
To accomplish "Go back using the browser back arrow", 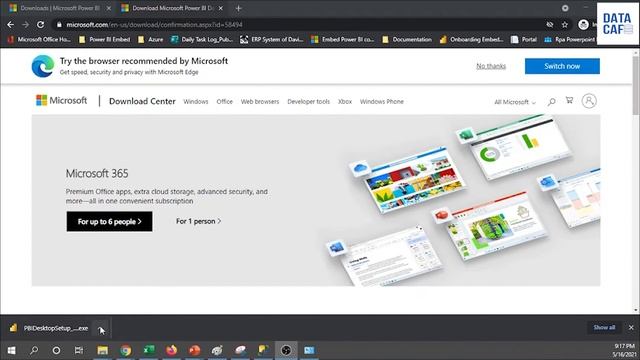I will (11, 25).
